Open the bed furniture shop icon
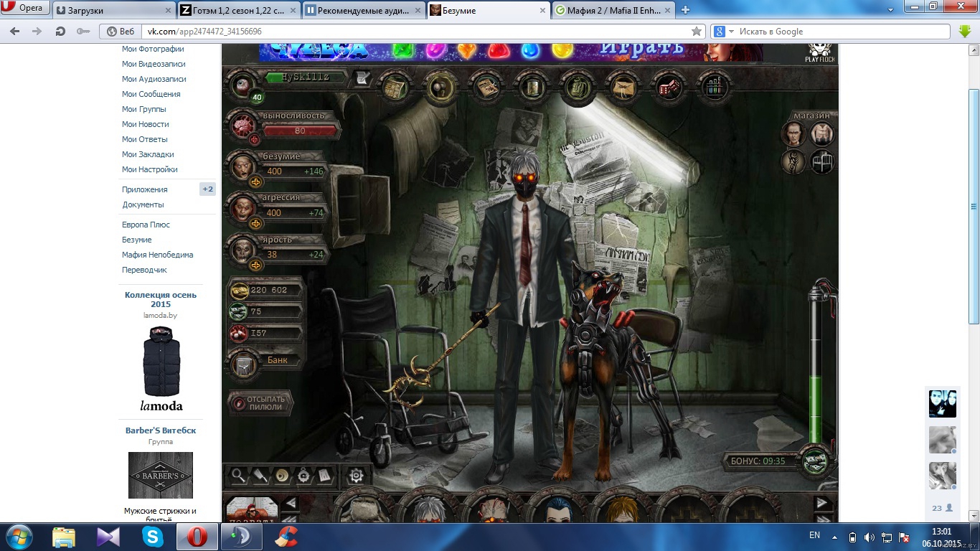 tap(822, 162)
